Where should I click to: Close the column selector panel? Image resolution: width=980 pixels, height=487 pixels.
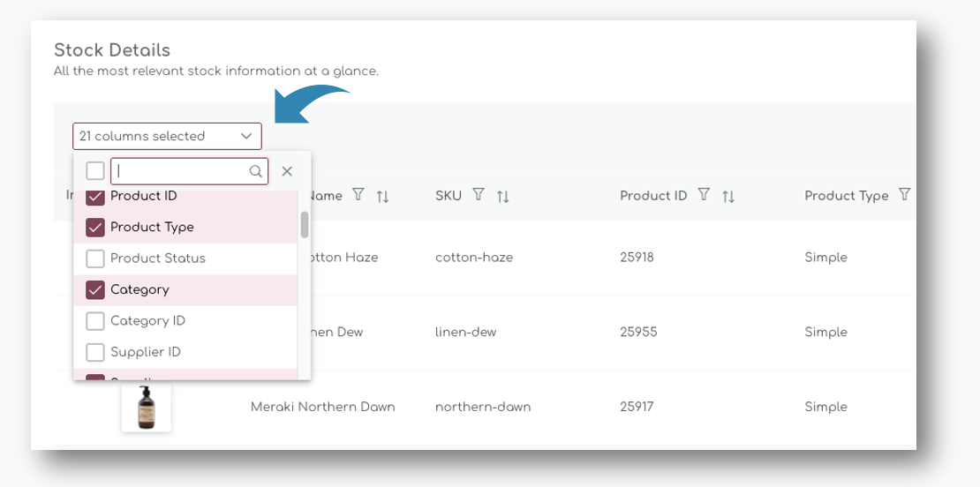pyautogui.click(x=287, y=171)
